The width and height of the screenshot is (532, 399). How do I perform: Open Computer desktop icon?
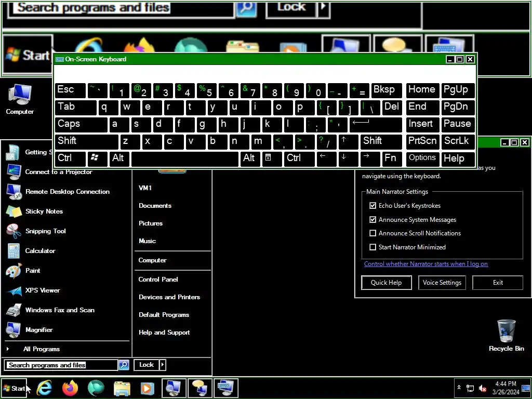pyautogui.click(x=20, y=99)
